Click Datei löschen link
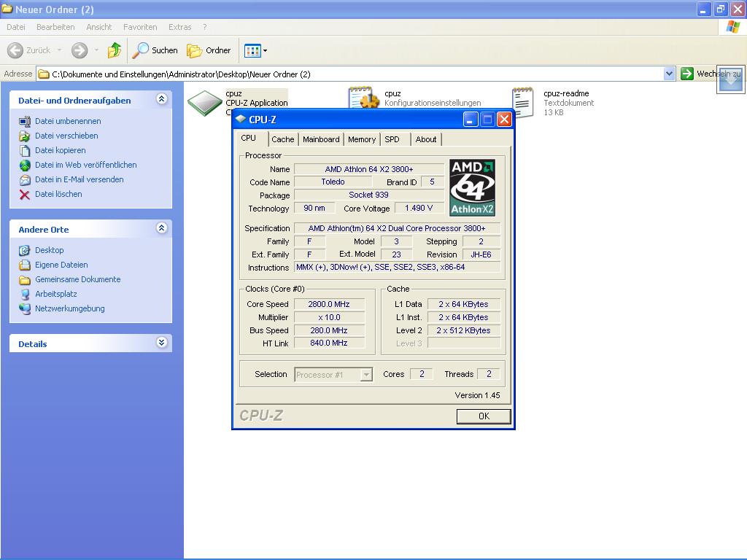 click(58, 194)
